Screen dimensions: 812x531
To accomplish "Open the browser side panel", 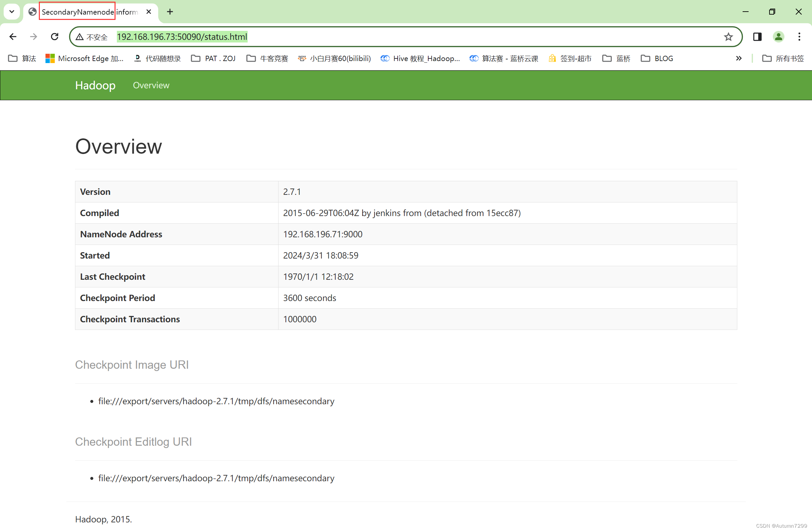I will [757, 37].
